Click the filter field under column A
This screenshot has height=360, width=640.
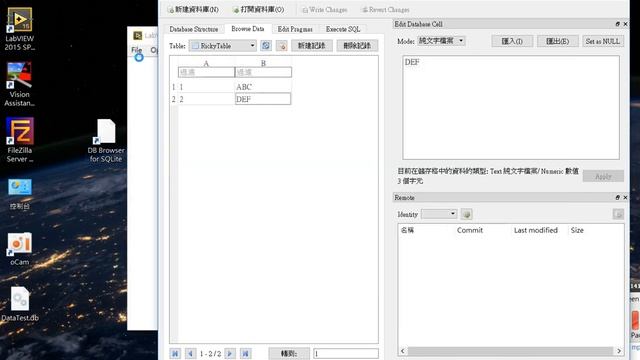pyautogui.click(x=206, y=72)
